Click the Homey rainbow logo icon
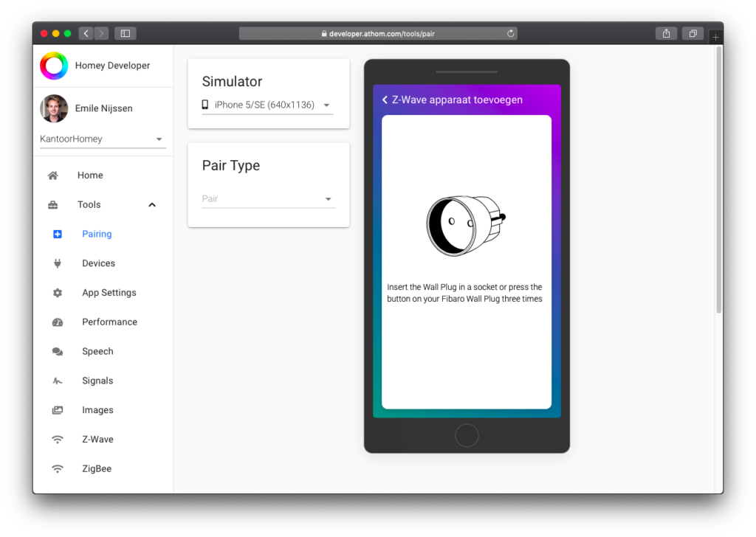The height and width of the screenshot is (537, 756). pyautogui.click(x=54, y=66)
